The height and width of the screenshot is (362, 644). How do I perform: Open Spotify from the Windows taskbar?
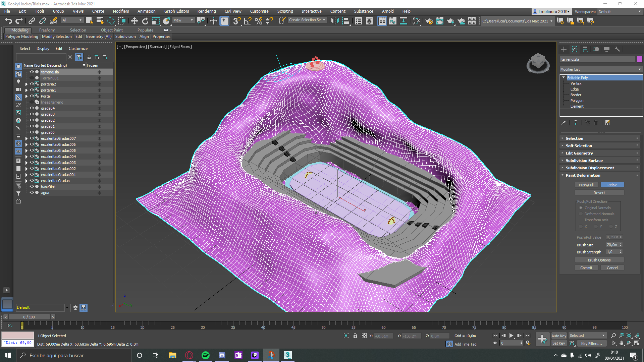coord(205,355)
